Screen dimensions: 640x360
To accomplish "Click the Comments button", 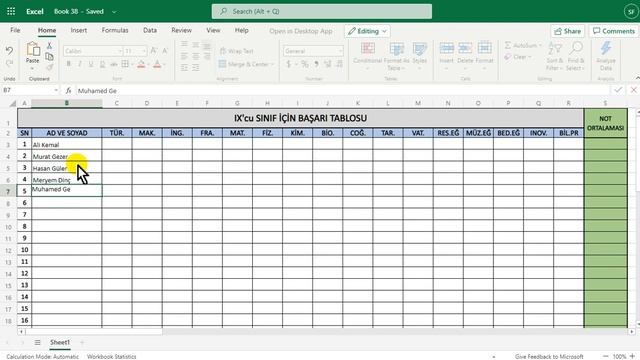I will pyautogui.click(x=614, y=31).
